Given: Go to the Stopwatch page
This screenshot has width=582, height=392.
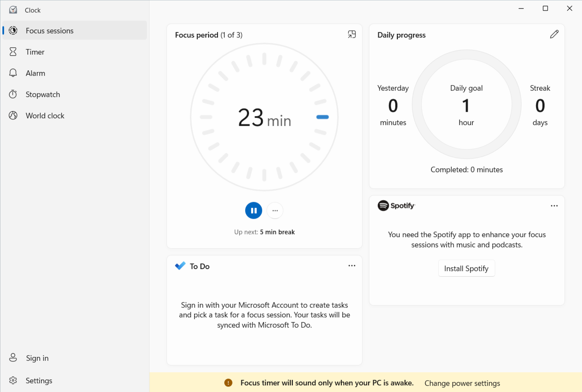Looking at the screenshot, I should click(x=43, y=94).
